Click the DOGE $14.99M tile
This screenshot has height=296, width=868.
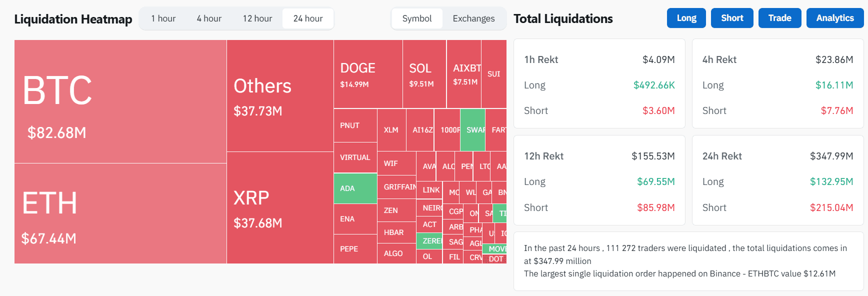(x=368, y=74)
